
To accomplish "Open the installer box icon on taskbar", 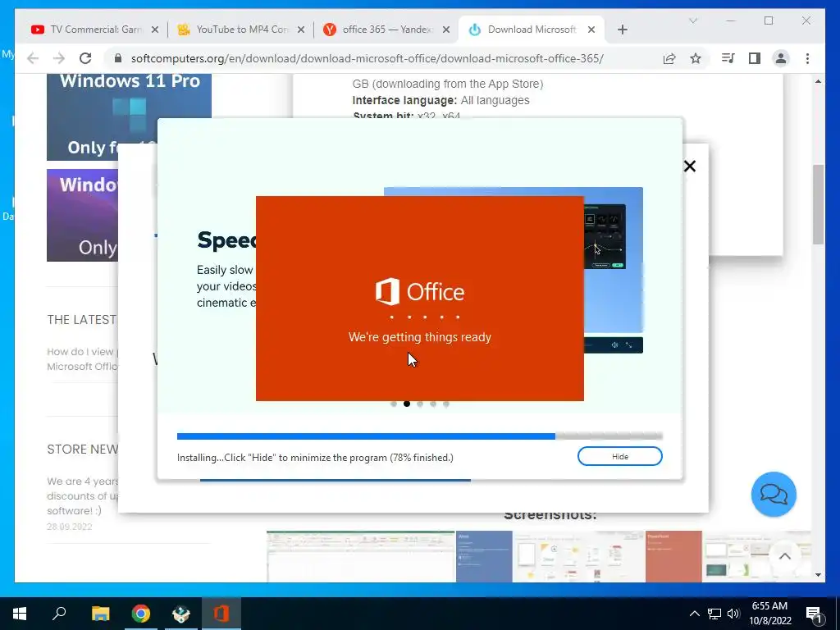I will click(x=181, y=614).
